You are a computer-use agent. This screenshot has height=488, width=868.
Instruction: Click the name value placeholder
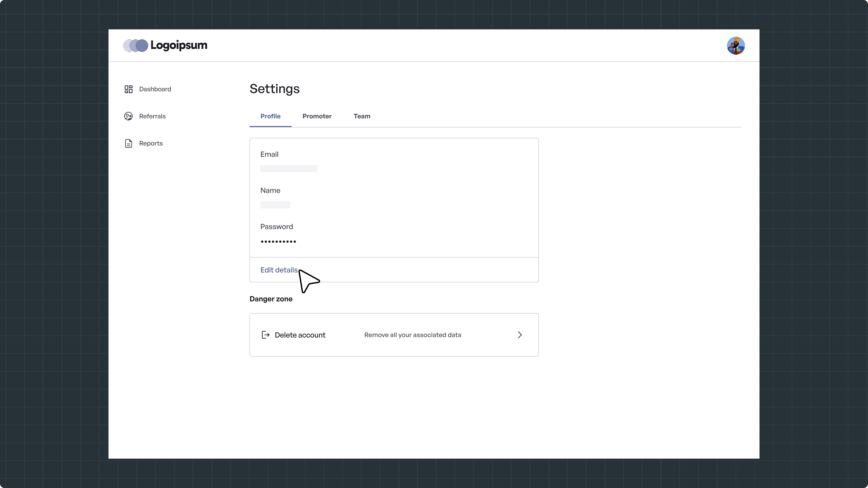pyautogui.click(x=275, y=205)
